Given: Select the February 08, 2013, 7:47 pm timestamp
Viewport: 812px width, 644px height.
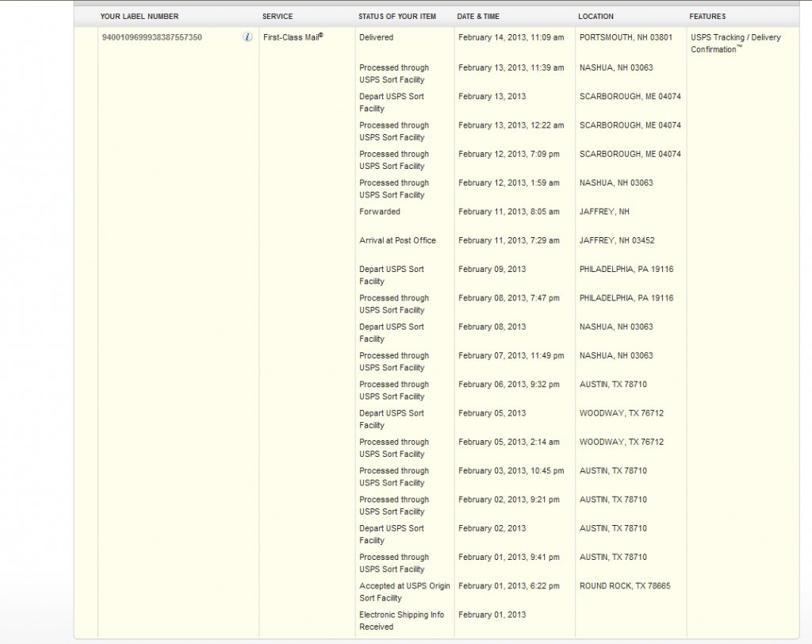Looking at the screenshot, I should click(508, 298).
